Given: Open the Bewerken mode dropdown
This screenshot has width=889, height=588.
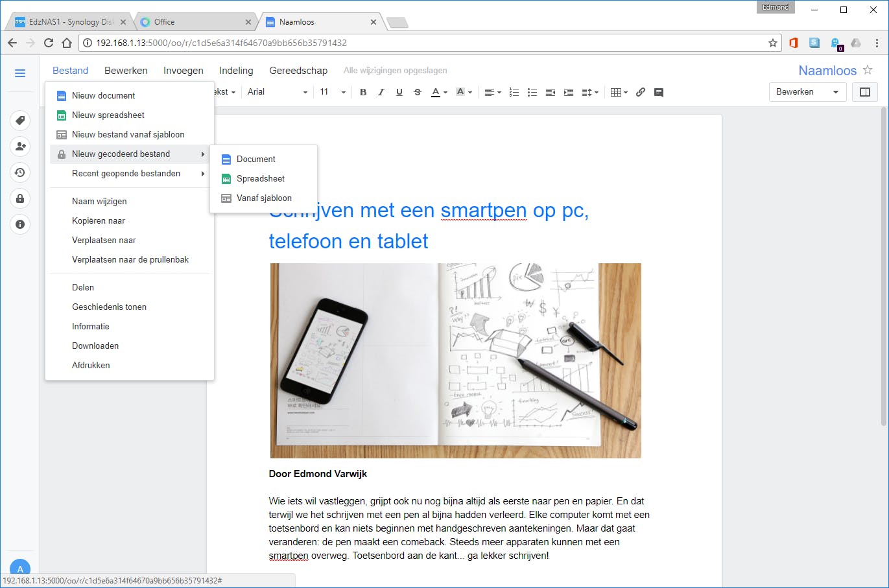Looking at the screenshot, I should coord(807,92).
